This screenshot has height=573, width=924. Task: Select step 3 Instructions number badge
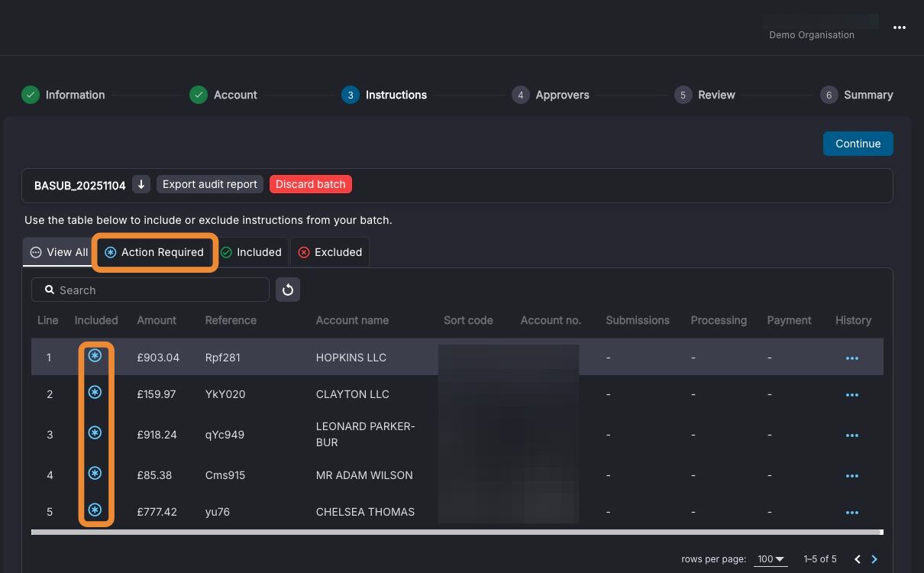(x=351, y=95)
